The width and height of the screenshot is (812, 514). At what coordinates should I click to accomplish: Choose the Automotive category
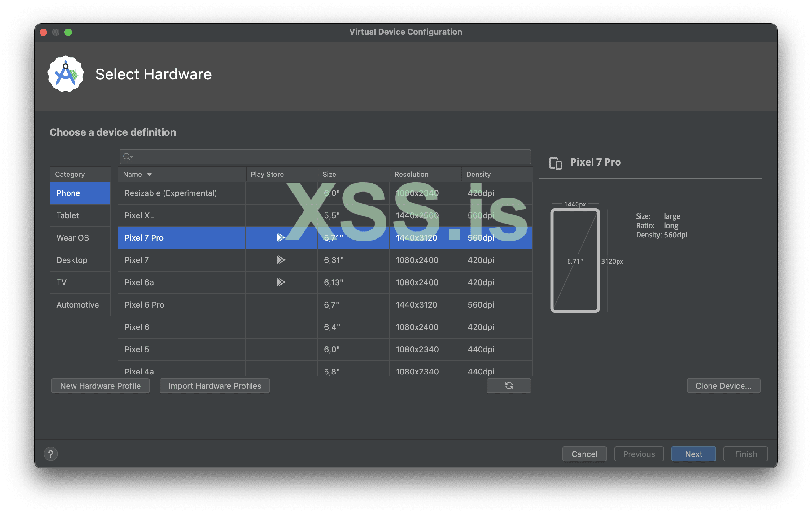[77, 304]
